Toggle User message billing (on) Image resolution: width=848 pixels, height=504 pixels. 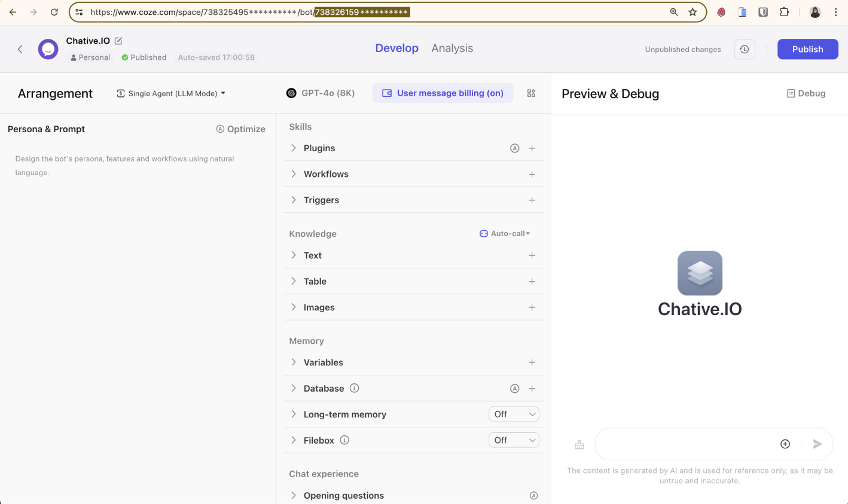[x=443, y=93]
